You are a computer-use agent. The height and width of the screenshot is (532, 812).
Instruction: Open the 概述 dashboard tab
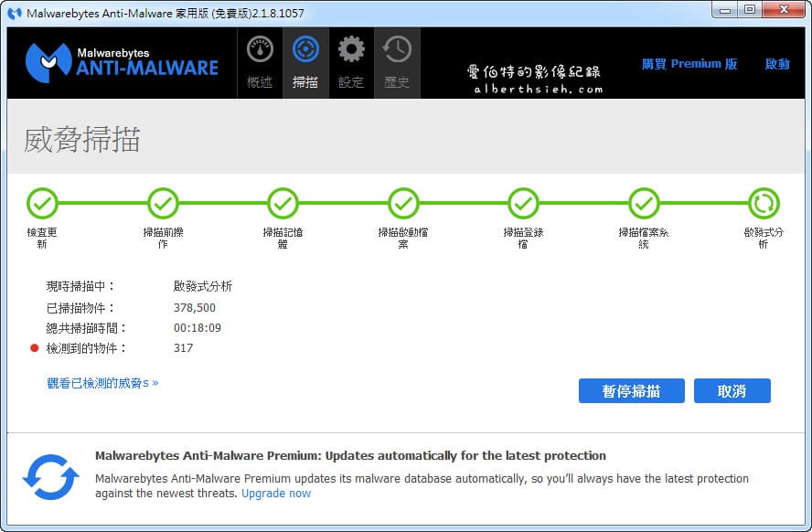(x=260, y=63)
